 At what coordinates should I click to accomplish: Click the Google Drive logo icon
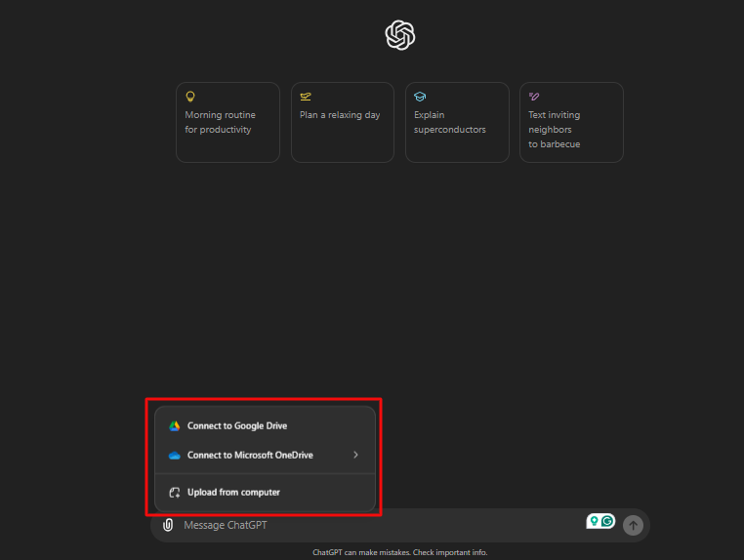click(175, 426)
